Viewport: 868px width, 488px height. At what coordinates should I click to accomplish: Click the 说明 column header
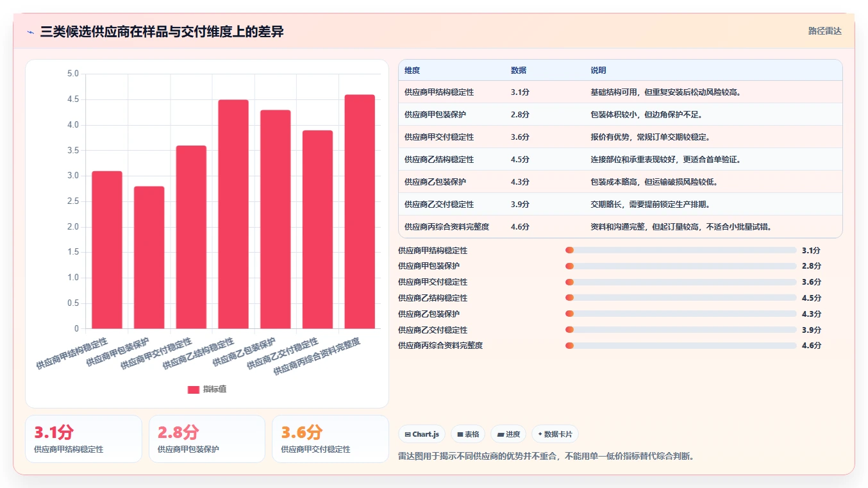tap(598, 70)
